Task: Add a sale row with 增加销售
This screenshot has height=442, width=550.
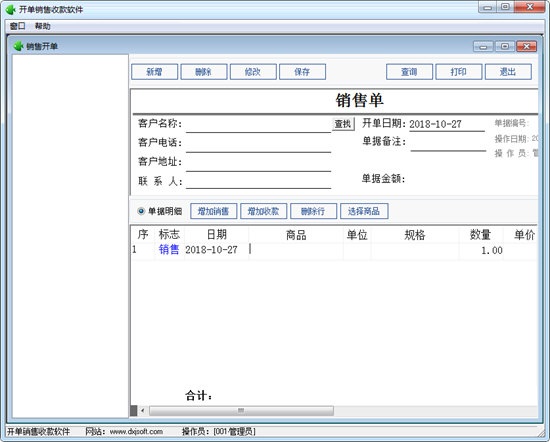Action: [214, 211]
